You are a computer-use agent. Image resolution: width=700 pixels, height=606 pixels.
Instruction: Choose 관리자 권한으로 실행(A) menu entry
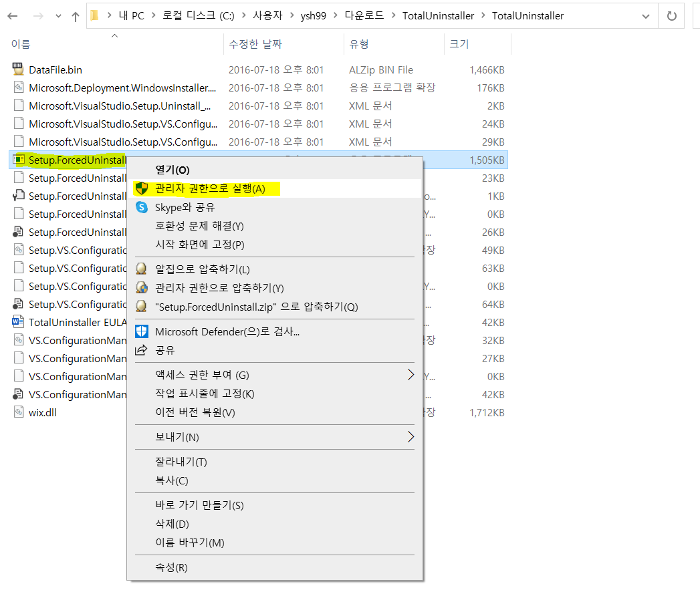click(210, 189)
